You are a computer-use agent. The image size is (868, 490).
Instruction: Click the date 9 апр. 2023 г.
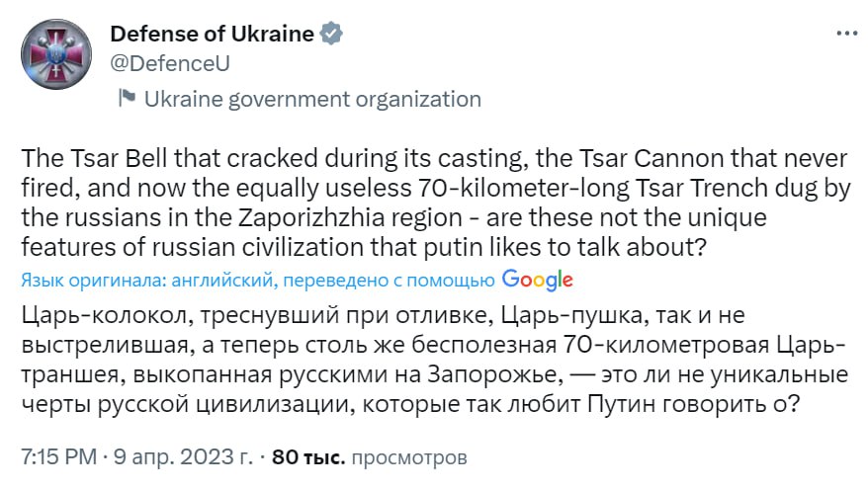coord(183,457)
